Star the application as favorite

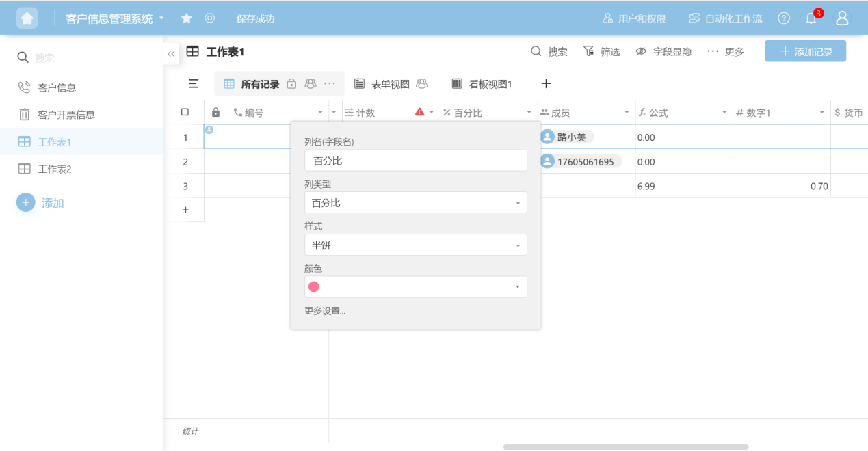(x=187, y=18)
